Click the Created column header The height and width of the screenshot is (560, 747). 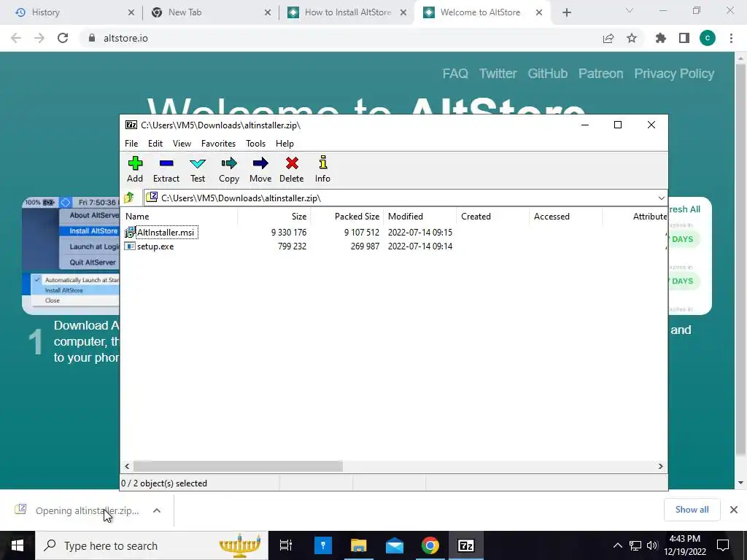point(492,216)
